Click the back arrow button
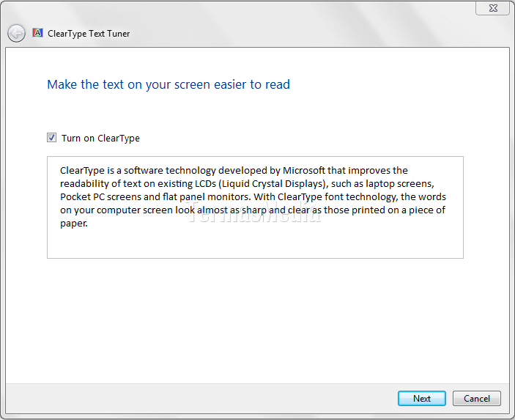 [x=16, y=33]
